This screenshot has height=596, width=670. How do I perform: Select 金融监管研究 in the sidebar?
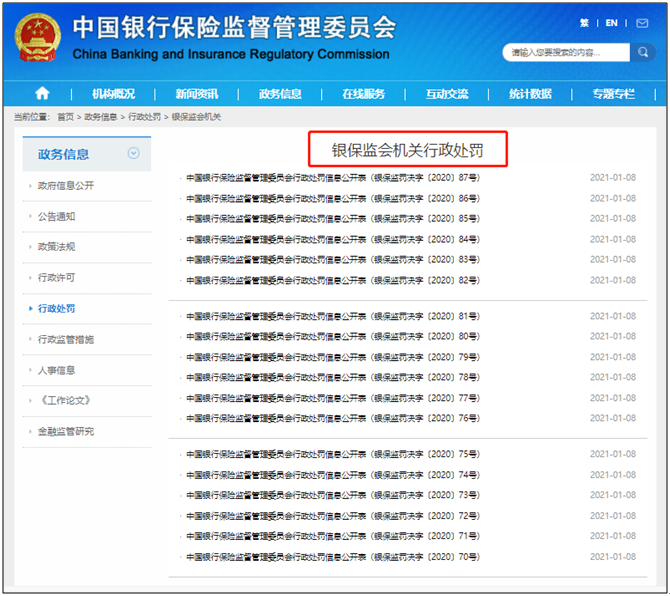[x=66, y=432]
